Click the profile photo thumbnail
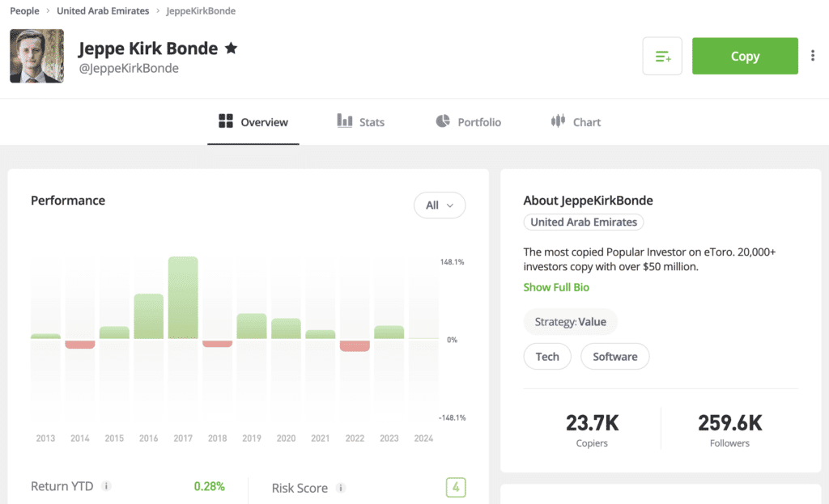Image resolution: width=829 pixels, height=504 pixels. pyautogui.click(x=36, y=56)
